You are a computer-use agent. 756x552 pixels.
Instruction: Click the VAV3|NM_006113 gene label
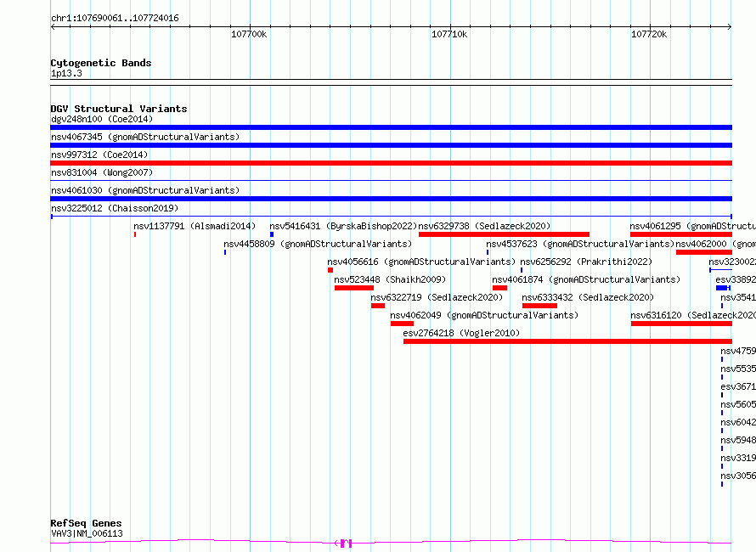point(87,533)
